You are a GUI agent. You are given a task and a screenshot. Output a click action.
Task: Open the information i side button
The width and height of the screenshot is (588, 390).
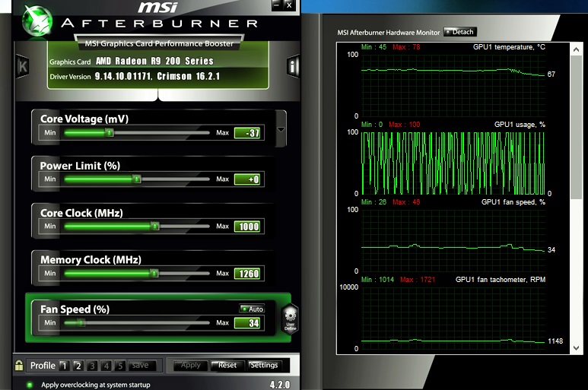coord(293,67)
